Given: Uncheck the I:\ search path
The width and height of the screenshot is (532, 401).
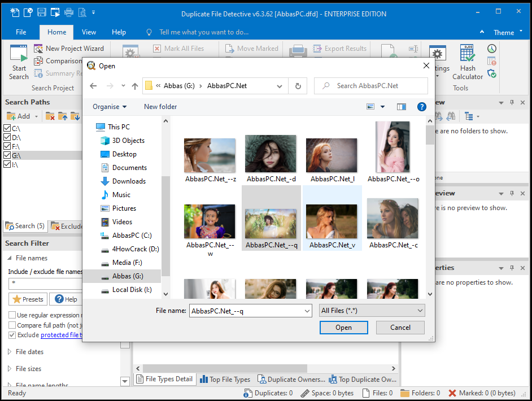Looking at the screenshot, I should click(x=7, y=164).
